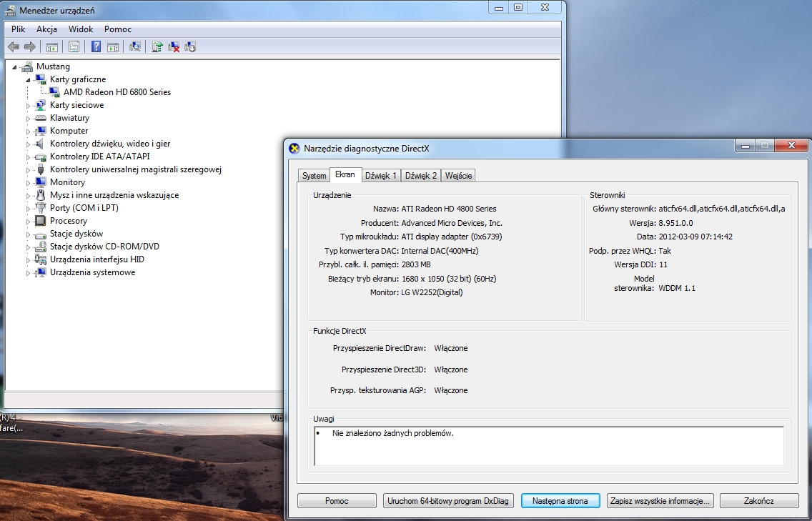812x521 pixels.
Task: Click the blue question mark Help icon
Action: coord(96,47)
